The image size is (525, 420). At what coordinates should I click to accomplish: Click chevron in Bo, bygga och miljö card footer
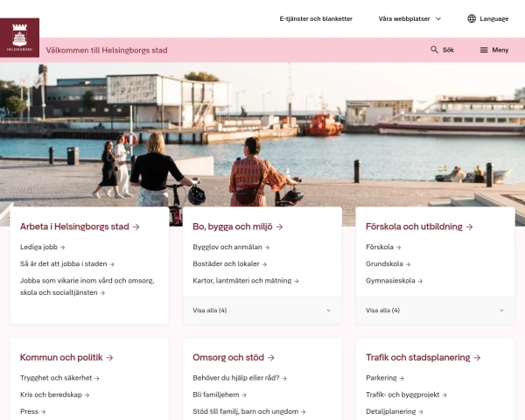tap(328, 311)
